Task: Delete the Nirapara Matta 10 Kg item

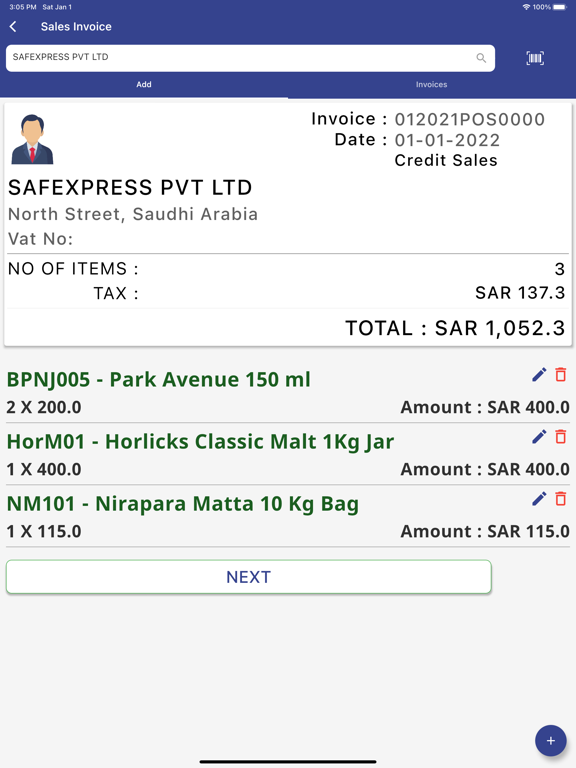Action: tap(561, 499)
